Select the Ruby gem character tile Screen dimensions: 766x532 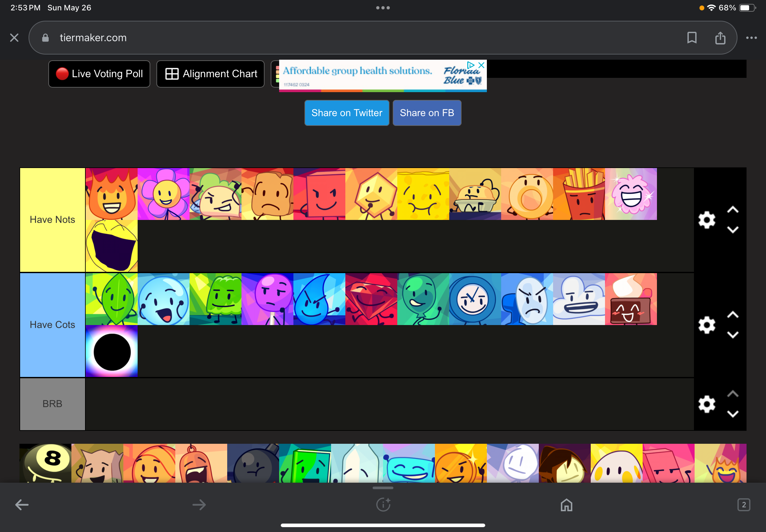point(371,299)
